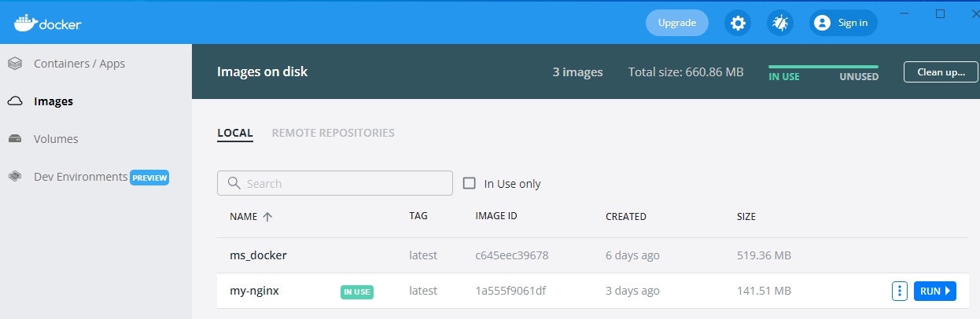Click the search magnifier icon
Screen dimensions: 980x319
234,183
